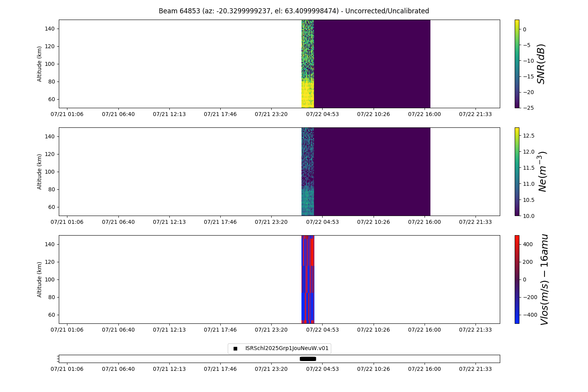Click the red-blue velocity stripe in Vlos plot
This screenshot has width=588, height=392.
coord(308,279)
